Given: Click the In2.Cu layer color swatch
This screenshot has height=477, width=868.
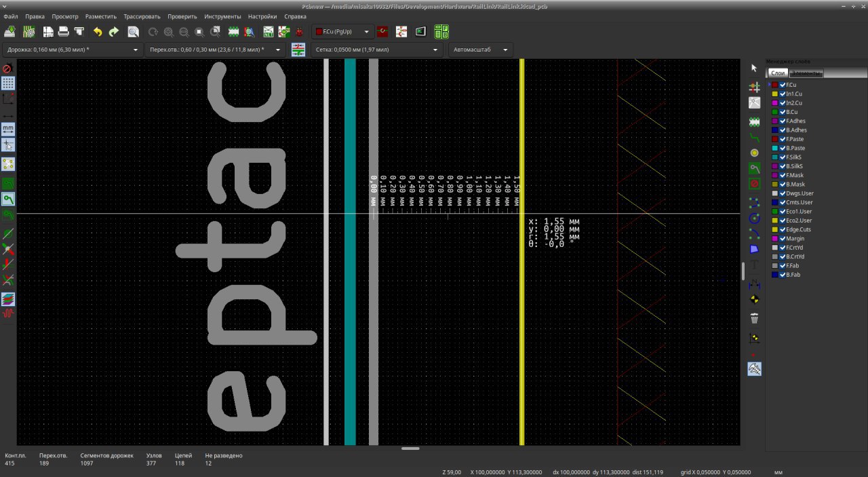Looking at the screenshot, I should pos(774,103).
